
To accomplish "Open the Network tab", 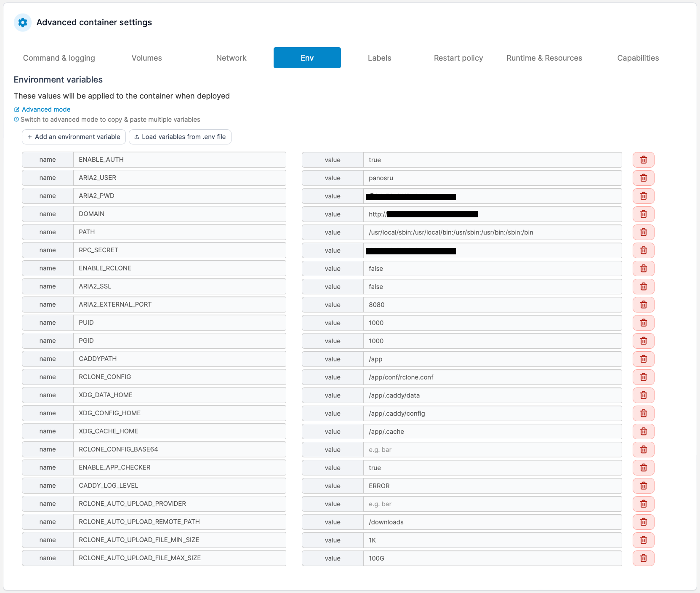I will [231, 58].
